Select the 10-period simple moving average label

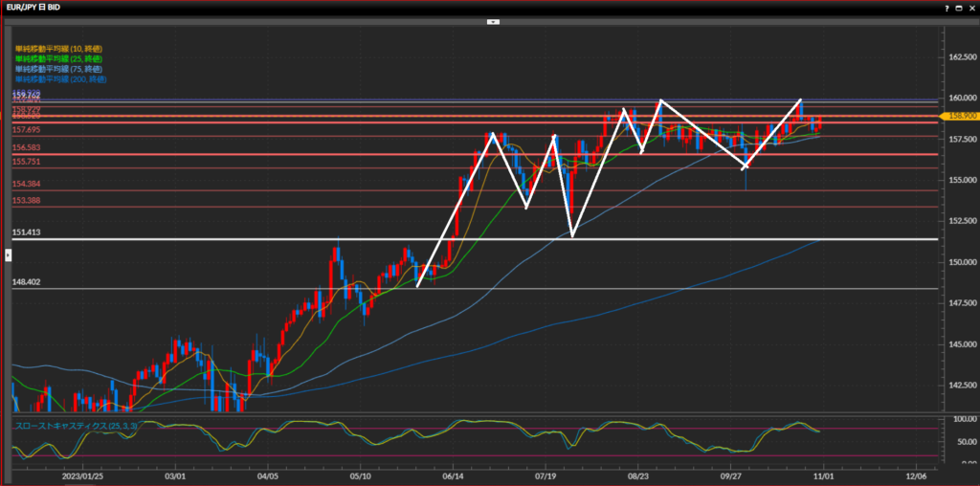click(x=58, y=48)
